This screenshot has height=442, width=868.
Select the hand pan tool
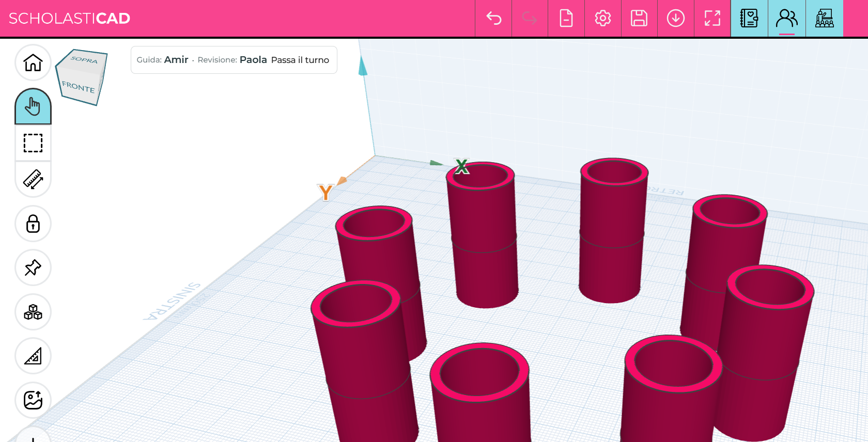pos(33,106)
